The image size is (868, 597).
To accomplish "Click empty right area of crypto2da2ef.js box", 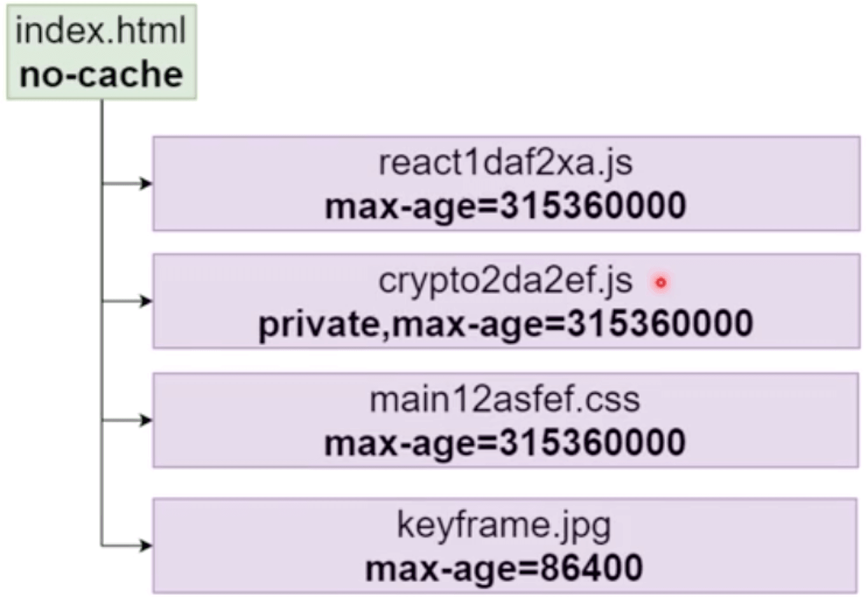I will (805, 301).
